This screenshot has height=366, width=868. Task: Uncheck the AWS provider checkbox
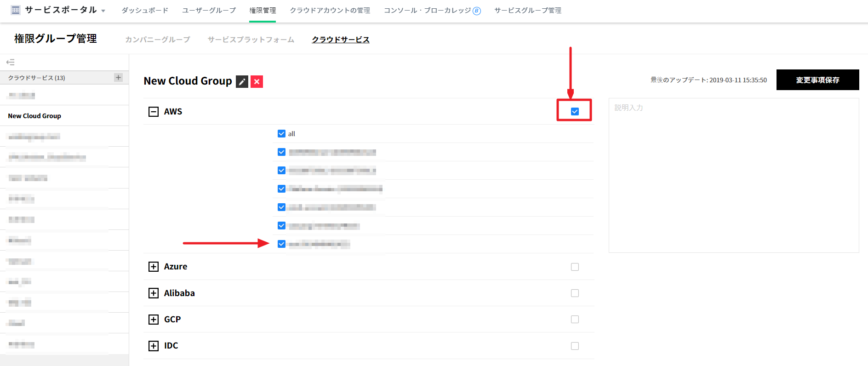tap(575, 111)
